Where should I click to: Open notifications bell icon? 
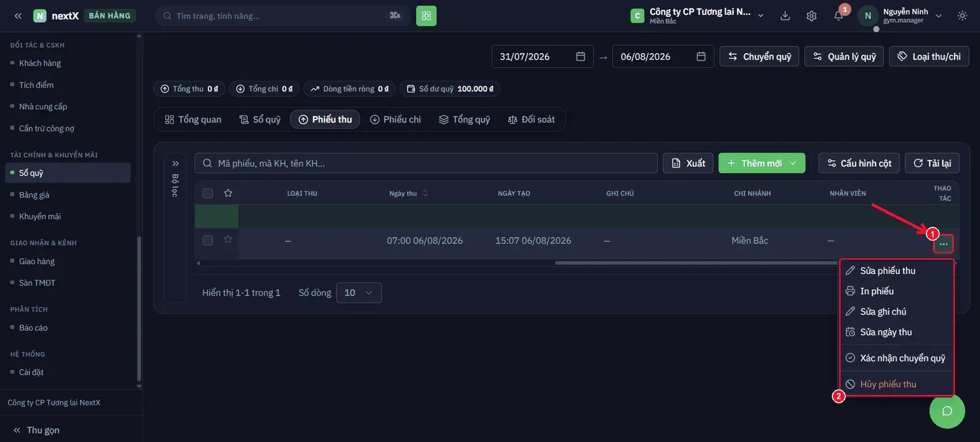coord(838,16)
